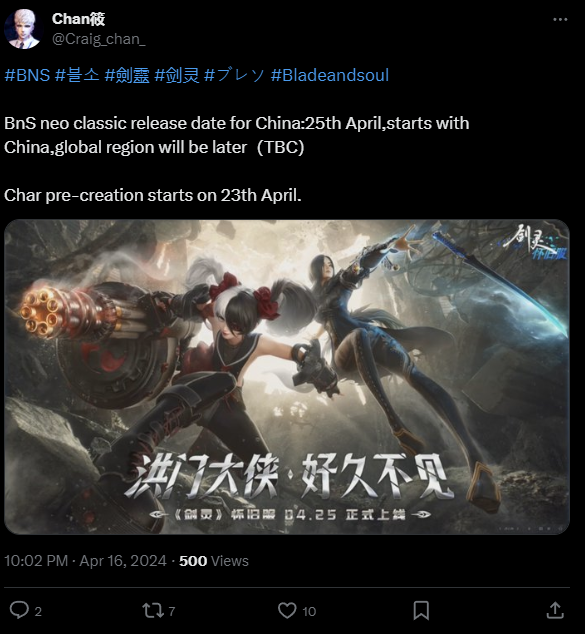Open the #劍靈 traditional hashtag

coord(127,75)
